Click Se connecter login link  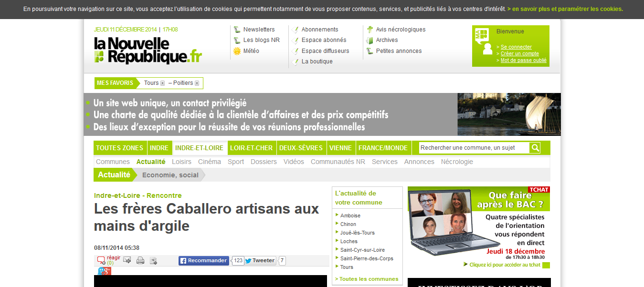coord(516,47)
